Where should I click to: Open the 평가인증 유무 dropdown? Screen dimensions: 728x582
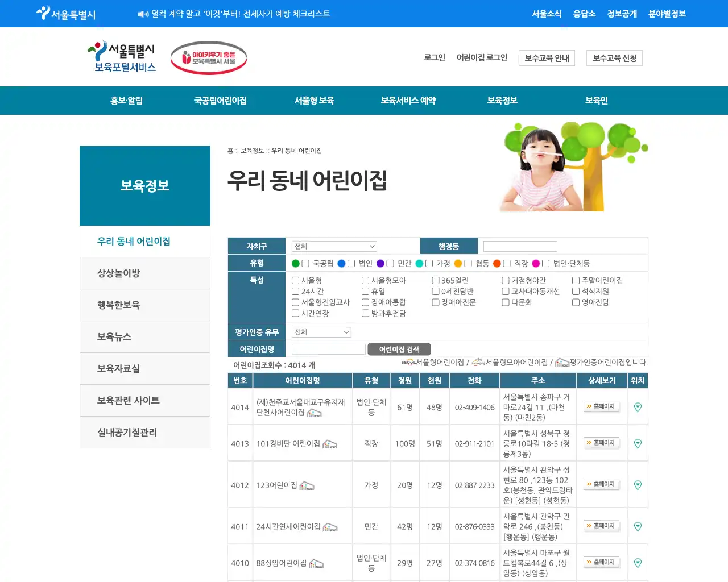[321, 332]
